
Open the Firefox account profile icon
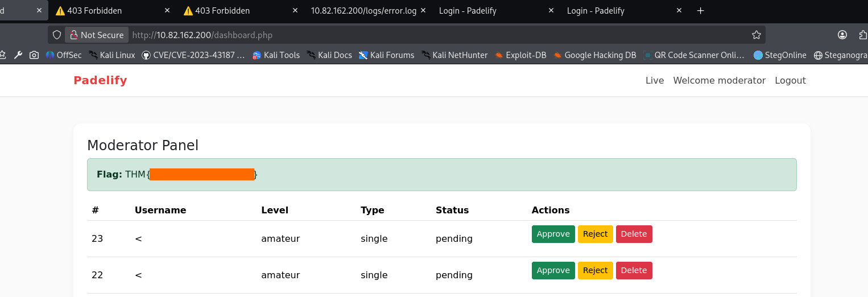click(x=842, y=35)
